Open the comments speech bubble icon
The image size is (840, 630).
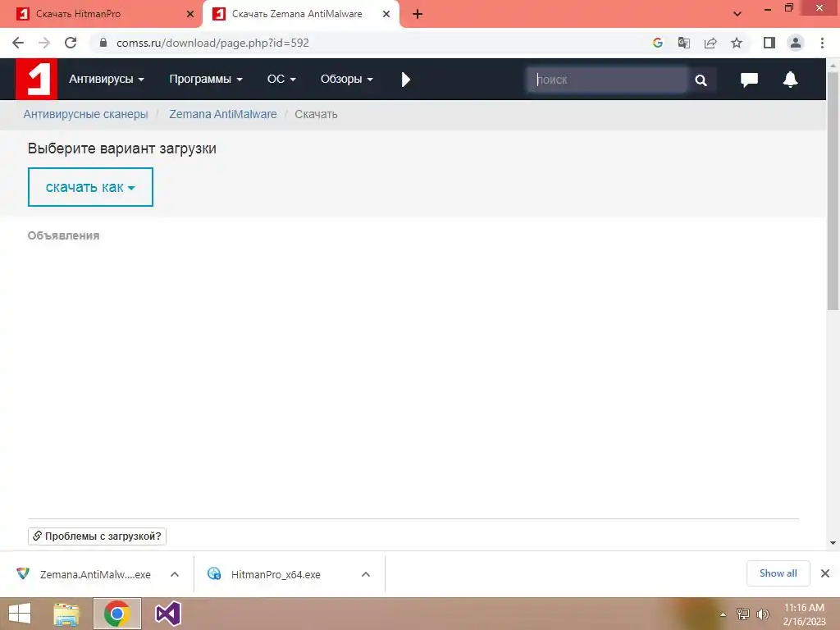pyautogui.click(x=749, y=80)
